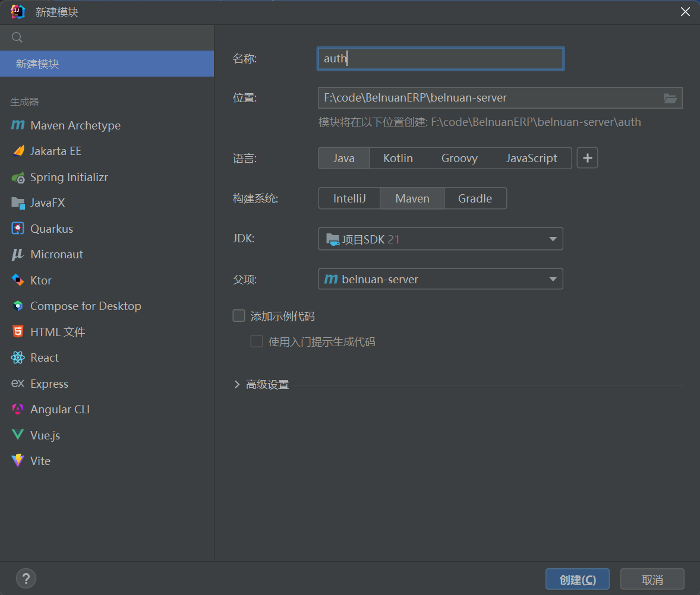Viewport: 700px width, 595px height.
Task: Select Ktor generator entry
Action: 107,280
